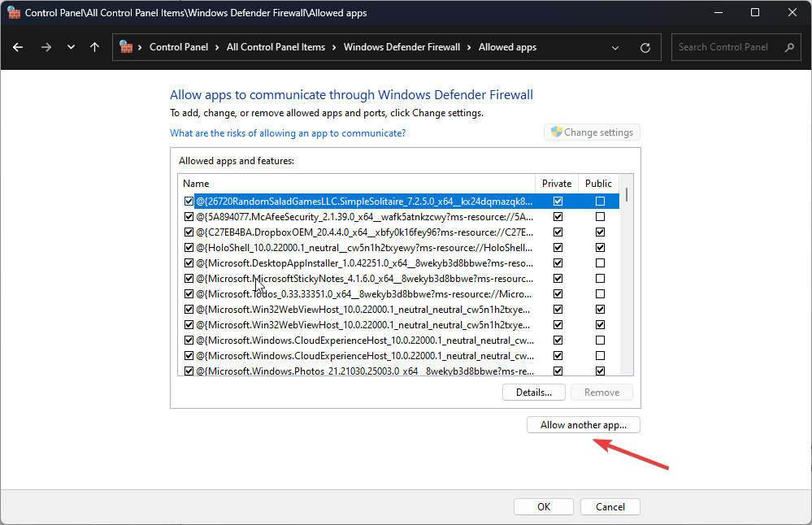Viewport: 812px width, 525px height.
Task: Refresh the Allowed apps page
Action: pyautogui.click(x=645, y=48)
